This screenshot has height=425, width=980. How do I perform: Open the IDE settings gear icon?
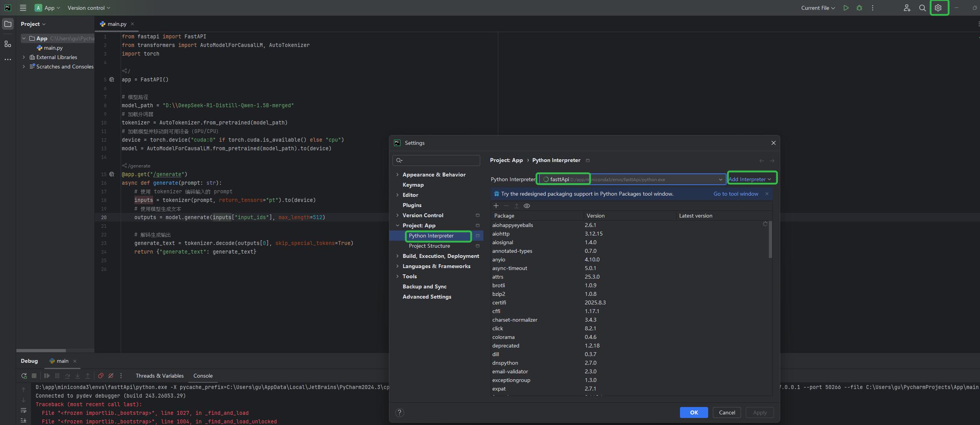point(938,8)
